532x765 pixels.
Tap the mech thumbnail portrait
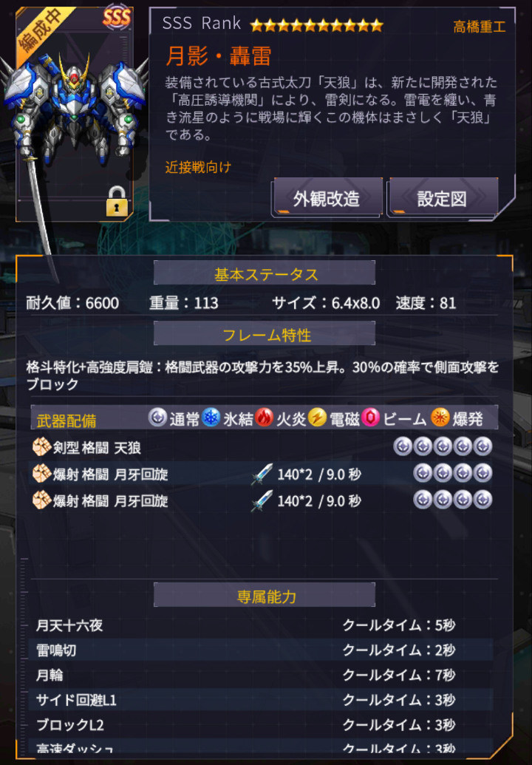pyautogui.click(x=75, y=114)
